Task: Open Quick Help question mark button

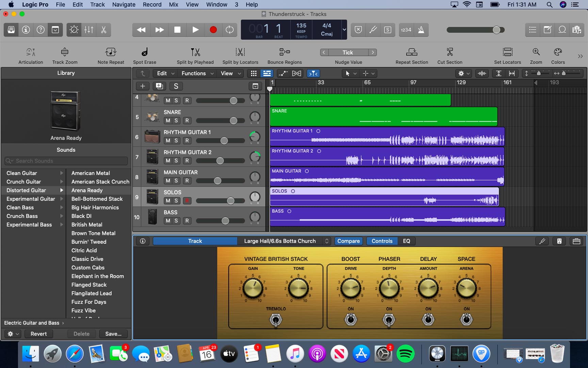Action: pos(40,30)
